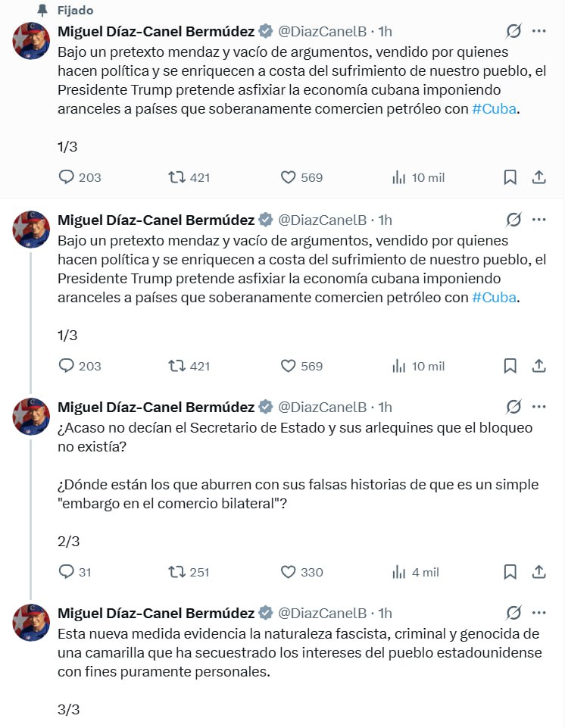View analytics for the 4 mil views tweet
This screenshot has width=565, height=728.
pos(399,572)
